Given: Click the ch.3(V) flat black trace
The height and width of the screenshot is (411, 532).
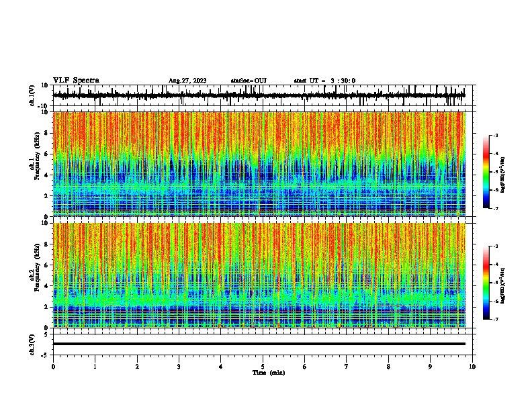Looking at the screenshot, I should click(x=259, y=344).
